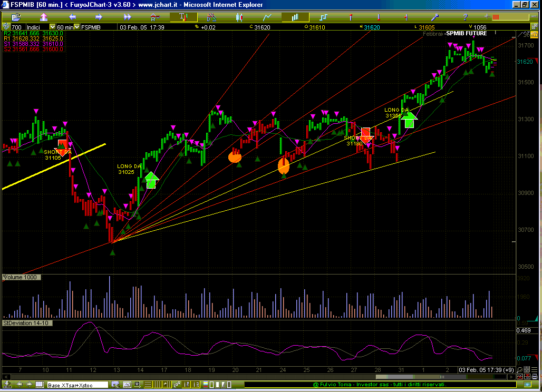Go back with the left arrow icon

[71, 17]
